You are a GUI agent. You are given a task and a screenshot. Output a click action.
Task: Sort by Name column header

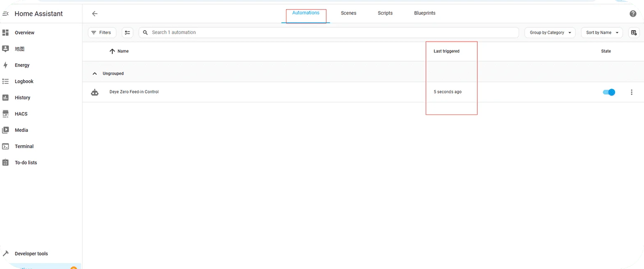123,51
